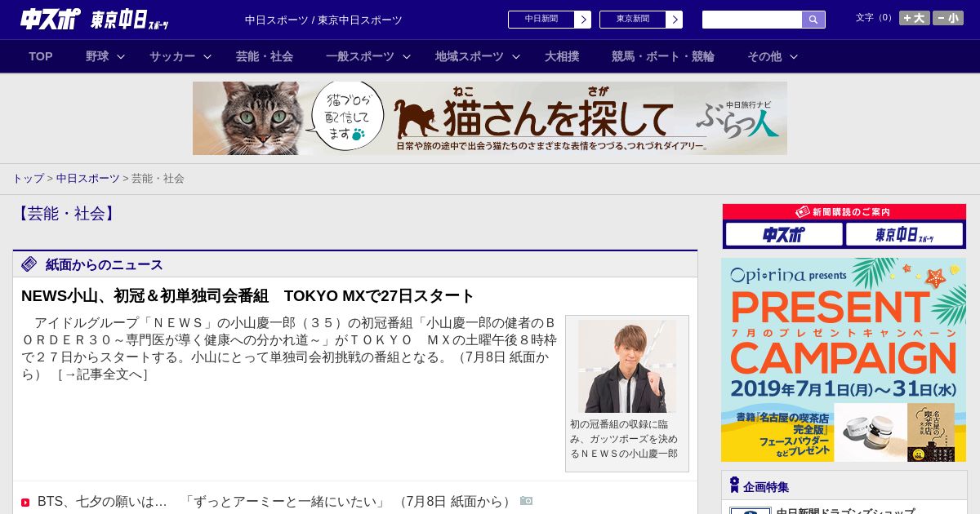Click the photo caption 初の冠番組の収録に臨み
980x514 pixels.
coord(624,439)
